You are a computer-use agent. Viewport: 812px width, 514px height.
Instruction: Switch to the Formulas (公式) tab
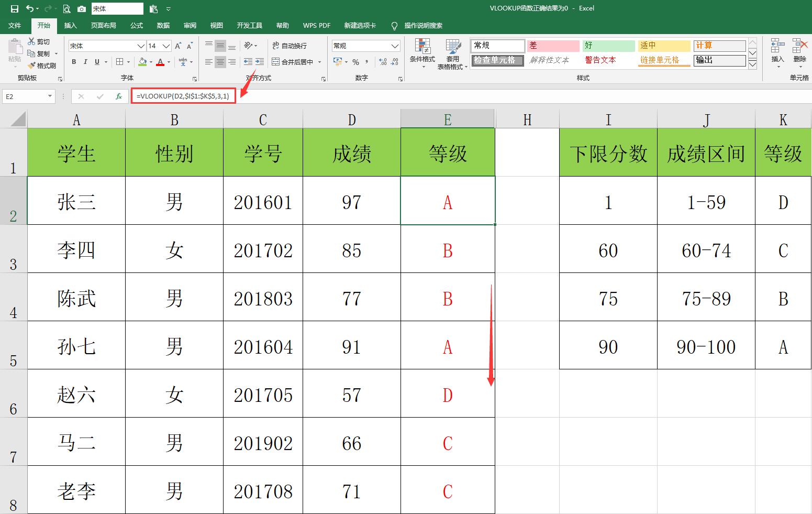137,25
